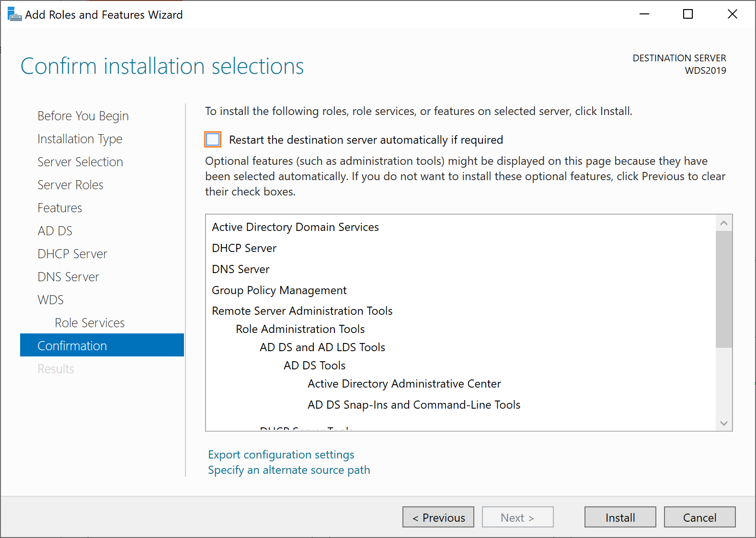Click the vertical scrollbar thumb in list

click(724, 289)
